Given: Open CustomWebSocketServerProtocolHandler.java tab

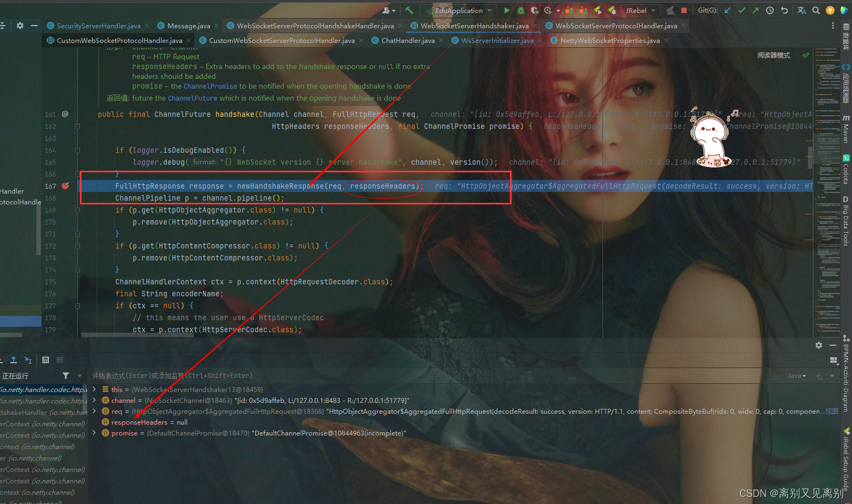Looking at the screenshot, I should pyautogui.click(x=282, y=40).
